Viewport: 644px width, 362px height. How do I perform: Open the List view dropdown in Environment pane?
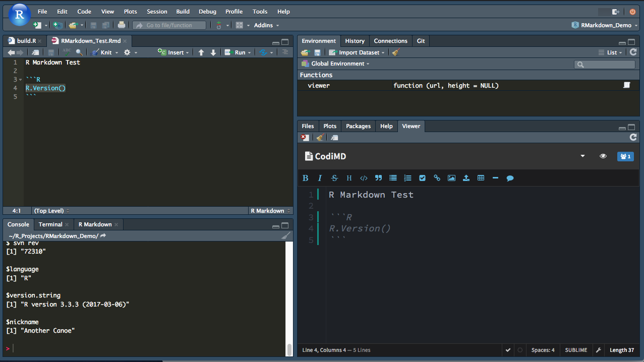(610, 52)
